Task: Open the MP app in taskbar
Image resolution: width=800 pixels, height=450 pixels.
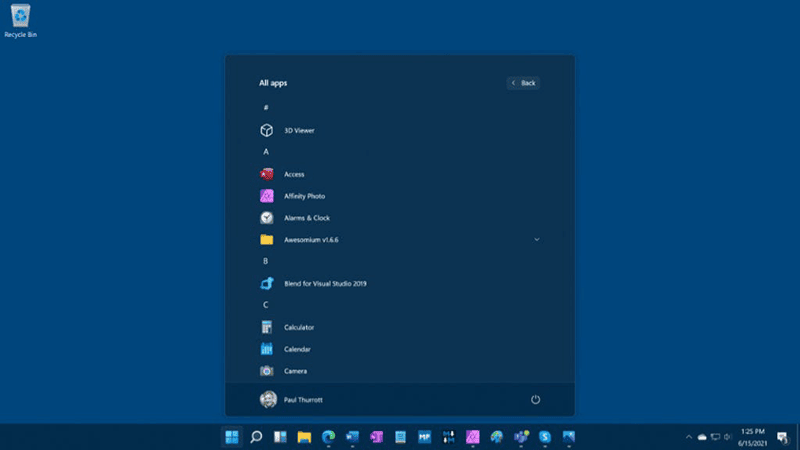Action: 424,437
